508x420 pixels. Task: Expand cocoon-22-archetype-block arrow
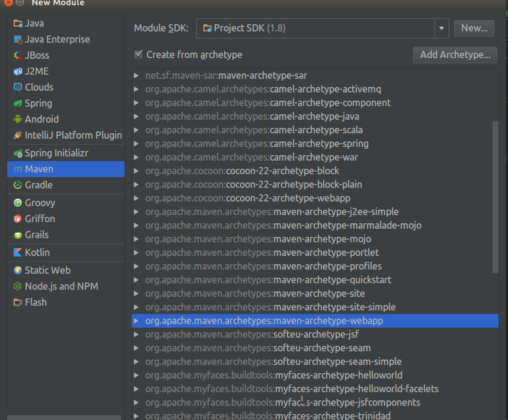136,171
